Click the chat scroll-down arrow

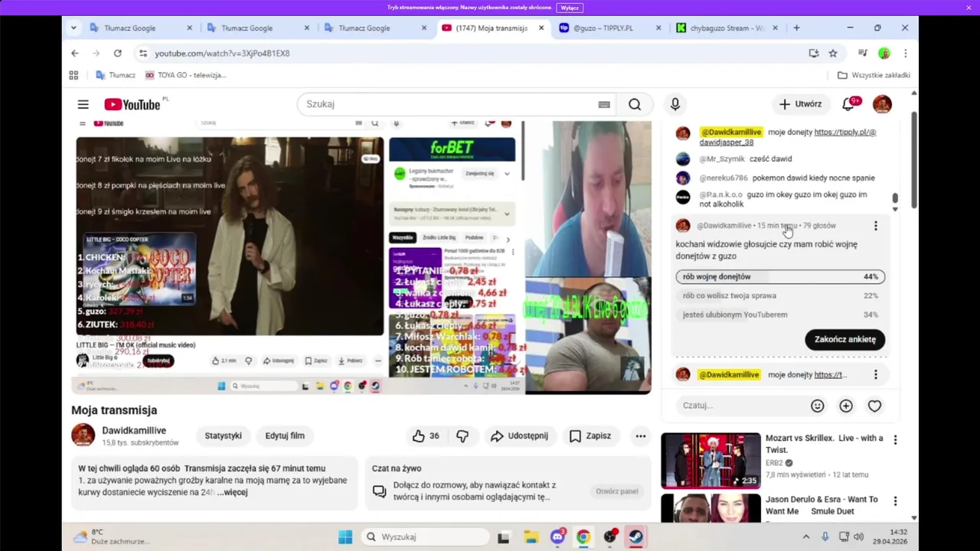point(894,210)
